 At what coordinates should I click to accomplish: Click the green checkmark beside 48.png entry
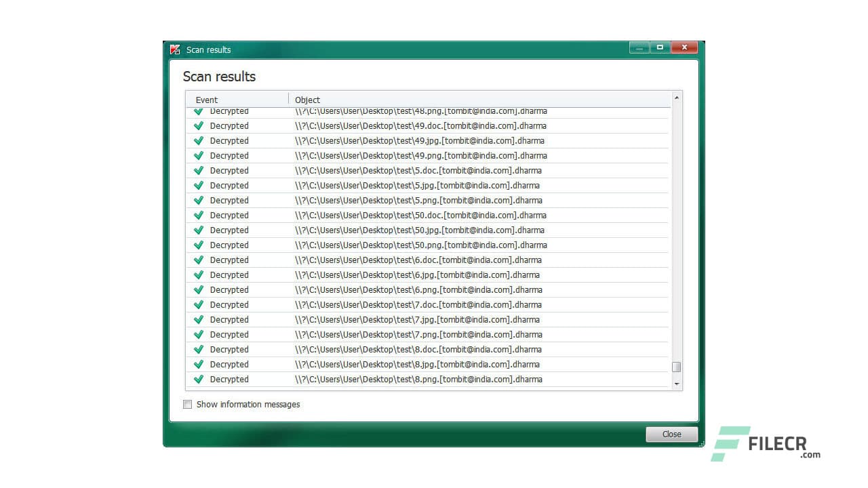coord(199,110)
